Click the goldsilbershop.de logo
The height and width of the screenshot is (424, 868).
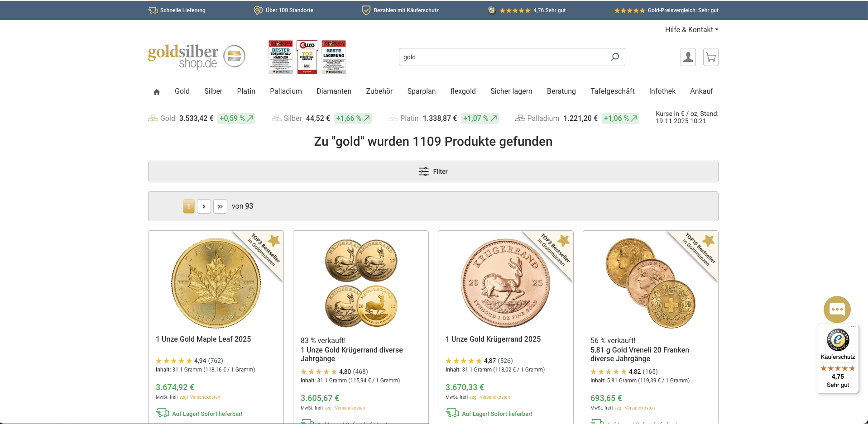click(x=197, y=57)
